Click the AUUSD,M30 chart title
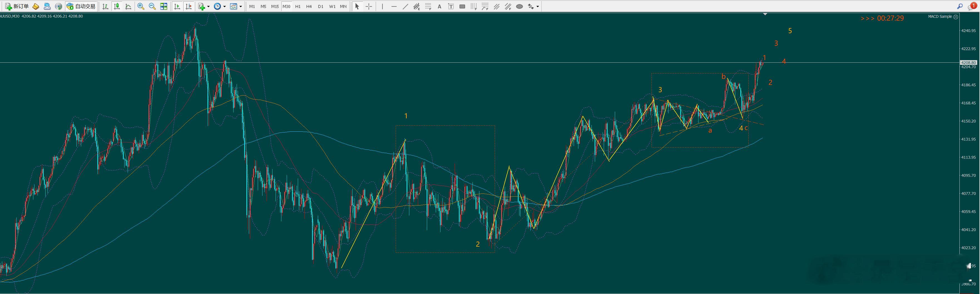Screen dimensions: 980x294 pyautogui.click(x=10, y=16)
